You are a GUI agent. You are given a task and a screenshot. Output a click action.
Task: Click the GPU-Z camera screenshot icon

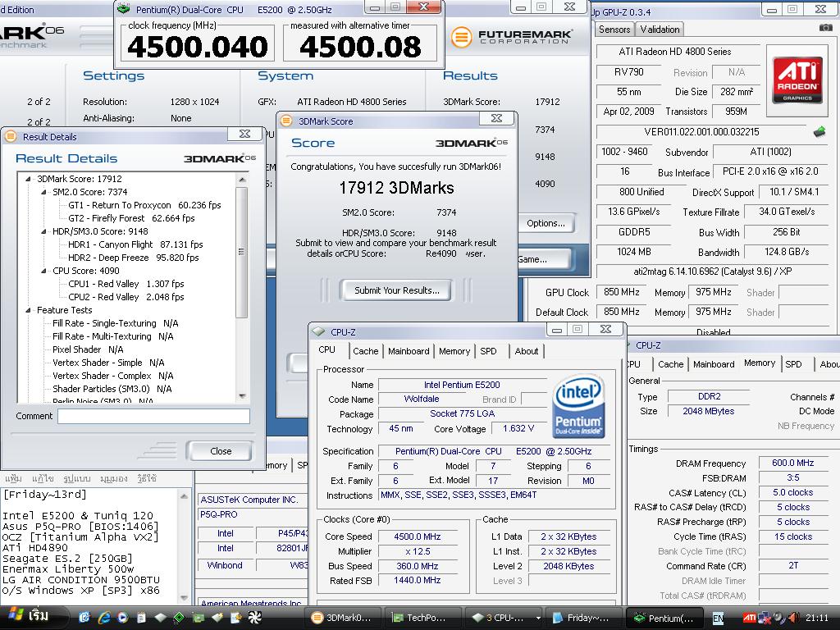tap(825, 28)
